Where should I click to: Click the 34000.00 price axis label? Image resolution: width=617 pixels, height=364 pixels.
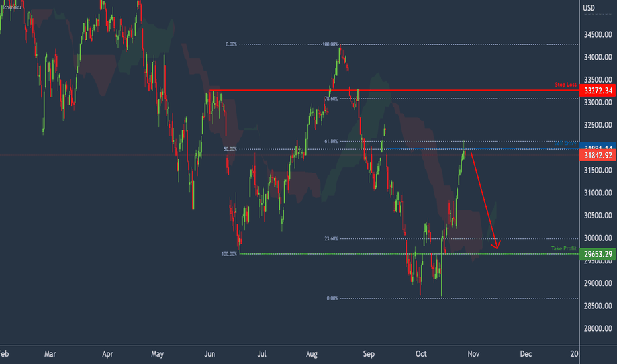pos(598,57)
